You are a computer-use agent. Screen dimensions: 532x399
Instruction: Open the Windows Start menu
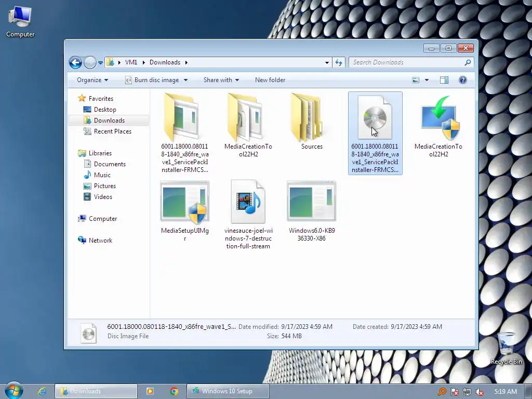(x=14, y=391)
